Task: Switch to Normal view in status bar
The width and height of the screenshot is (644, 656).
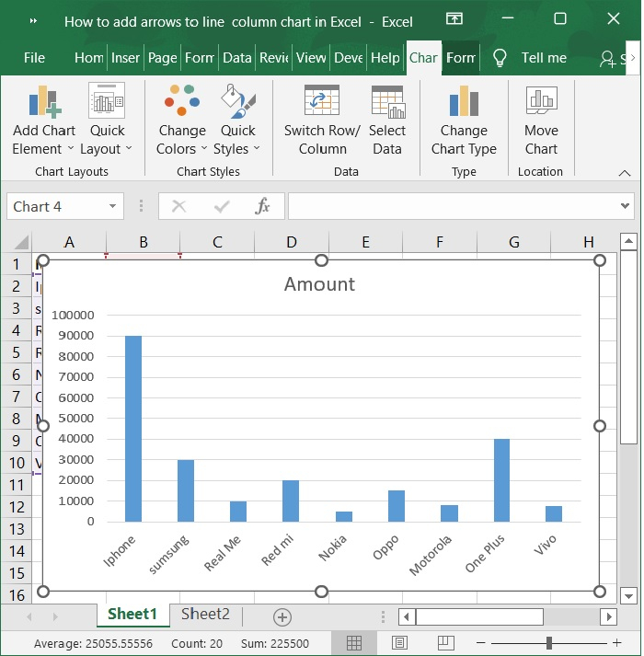Action: coord(354,642)
